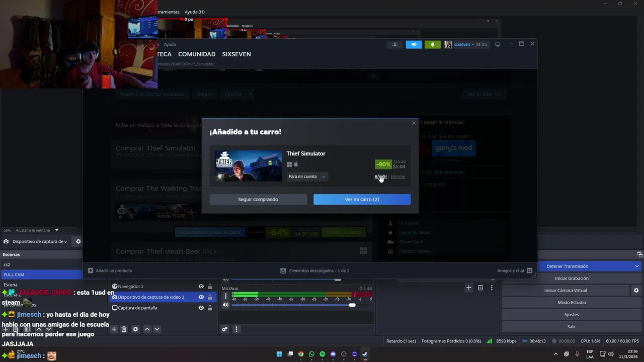Open the Windows Start button
This screenshot has height=362, width=644.
click(279, 354)
